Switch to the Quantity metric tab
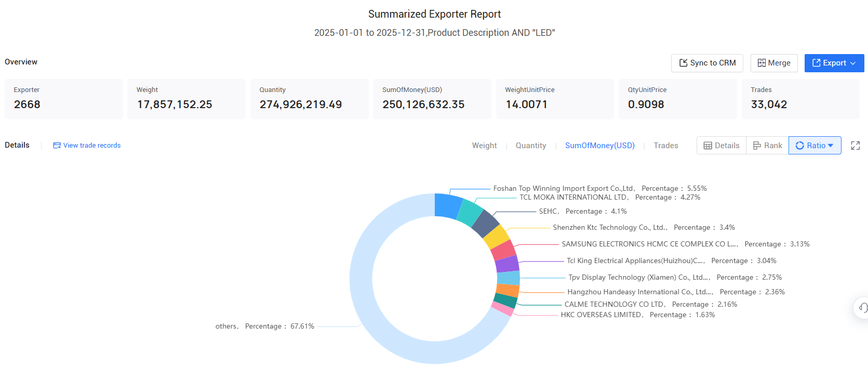Image resolution: width=868 pixels, height=365 pixels. [x=531, y=146]
